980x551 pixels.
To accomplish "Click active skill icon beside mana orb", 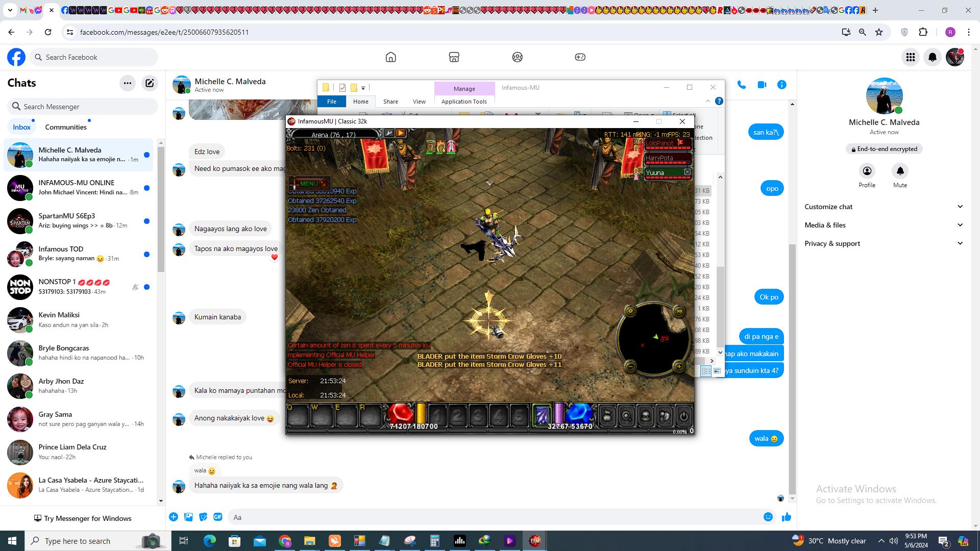I will click(542, 415).
